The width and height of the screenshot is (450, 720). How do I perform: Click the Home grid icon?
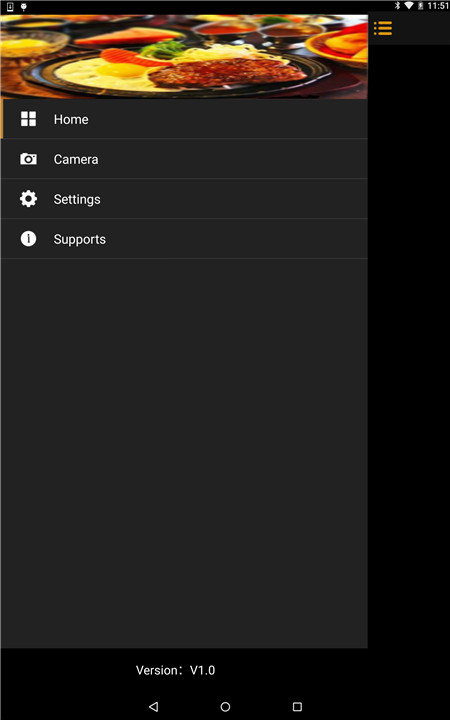(28, 119)
